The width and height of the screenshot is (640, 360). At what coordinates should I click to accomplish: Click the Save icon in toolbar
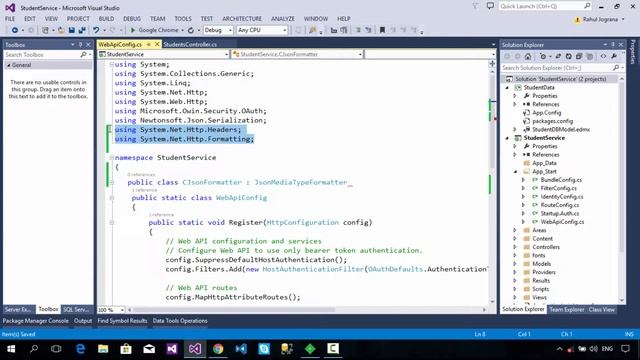coord(72,30)
